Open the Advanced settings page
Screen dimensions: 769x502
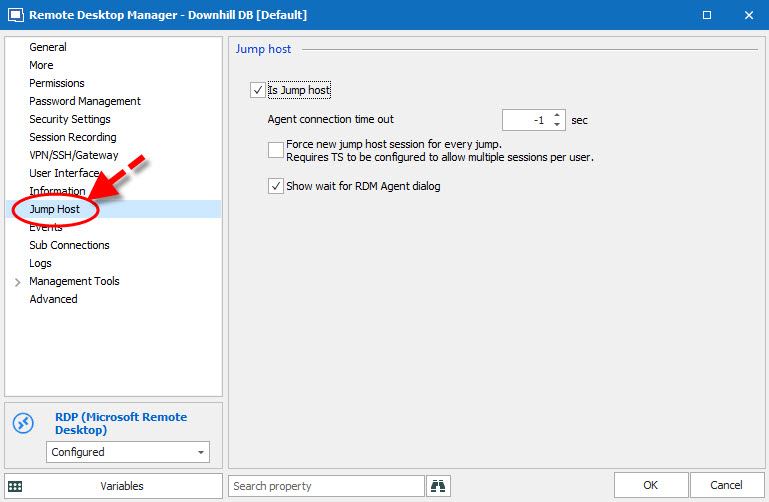click(x=53, y=299)
